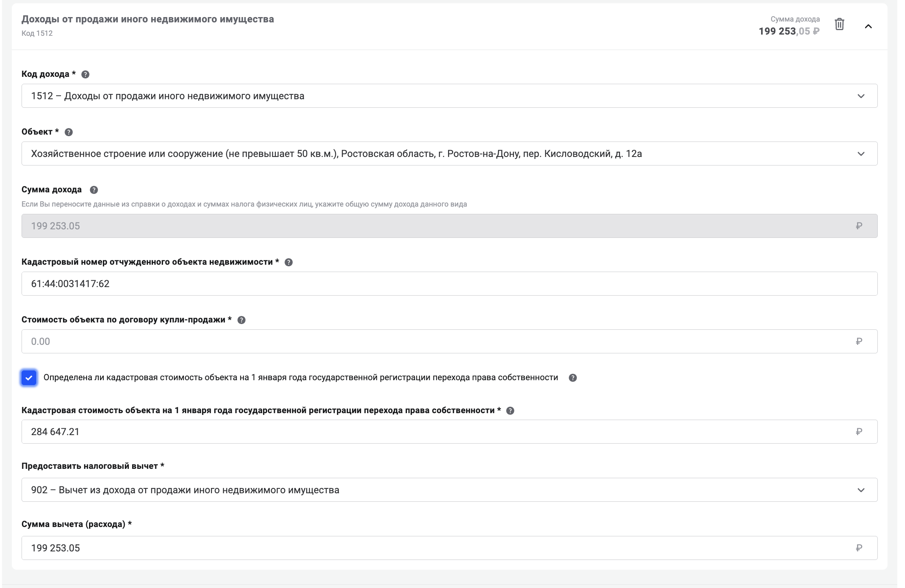This screenshot has width=905, height=588.
Task: Show help for Код дохода
Action: [85, 74]
